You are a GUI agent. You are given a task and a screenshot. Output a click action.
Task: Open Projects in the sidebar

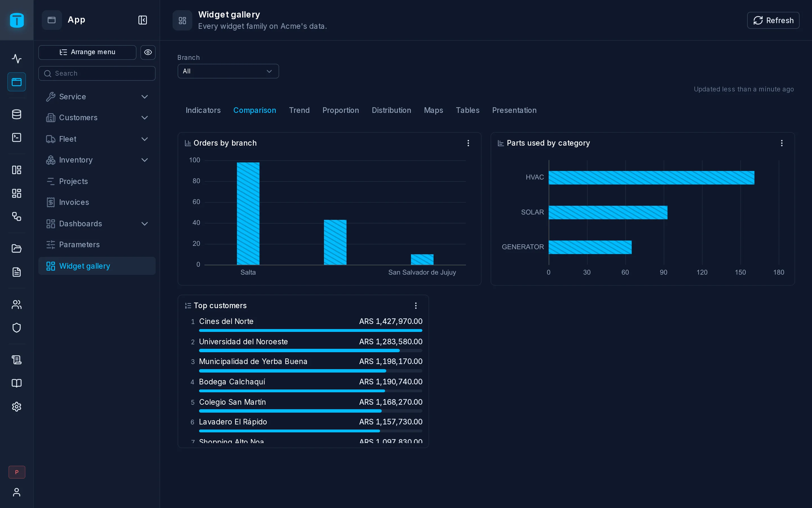(97, 181)
